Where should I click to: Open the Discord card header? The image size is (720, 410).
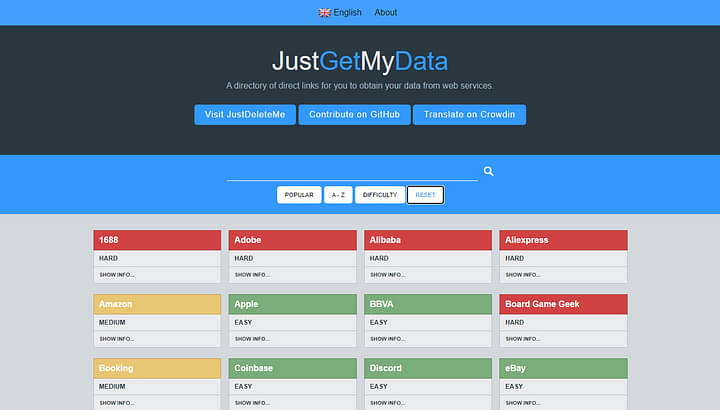(428, 368)
